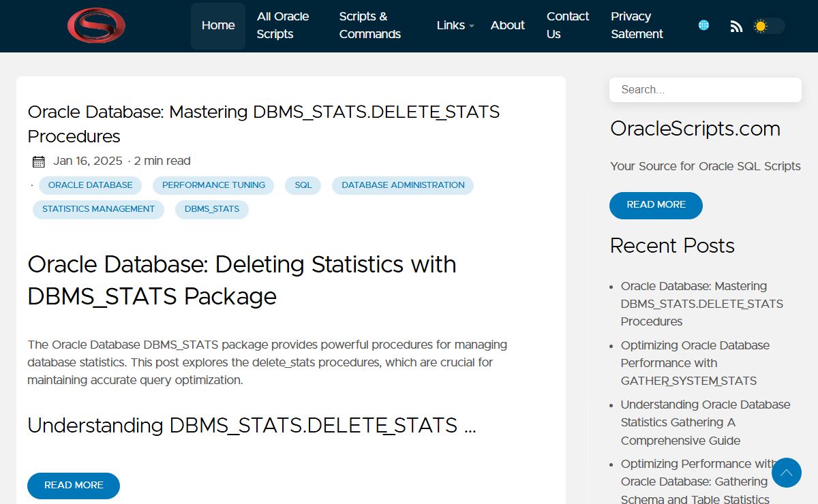The image size is (818, 504).
Task: Select the PERFORMANCE TUNING tag
Action: click(x=213, y=185)
